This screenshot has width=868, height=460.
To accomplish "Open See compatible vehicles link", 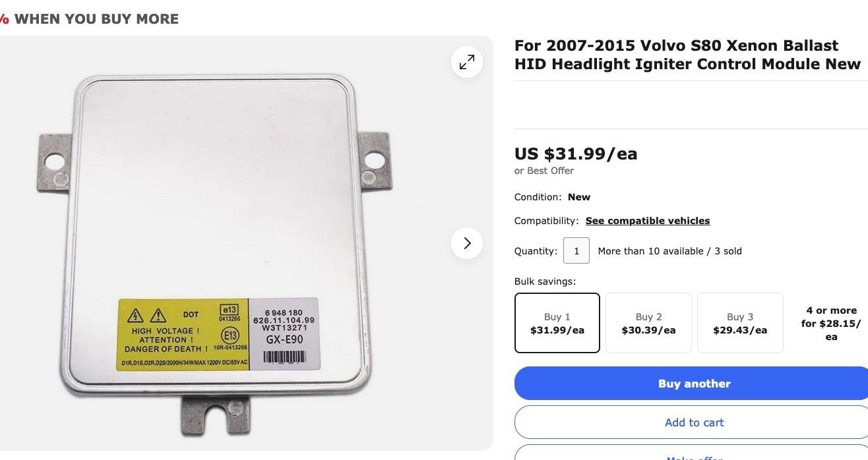I will [648, 221].
